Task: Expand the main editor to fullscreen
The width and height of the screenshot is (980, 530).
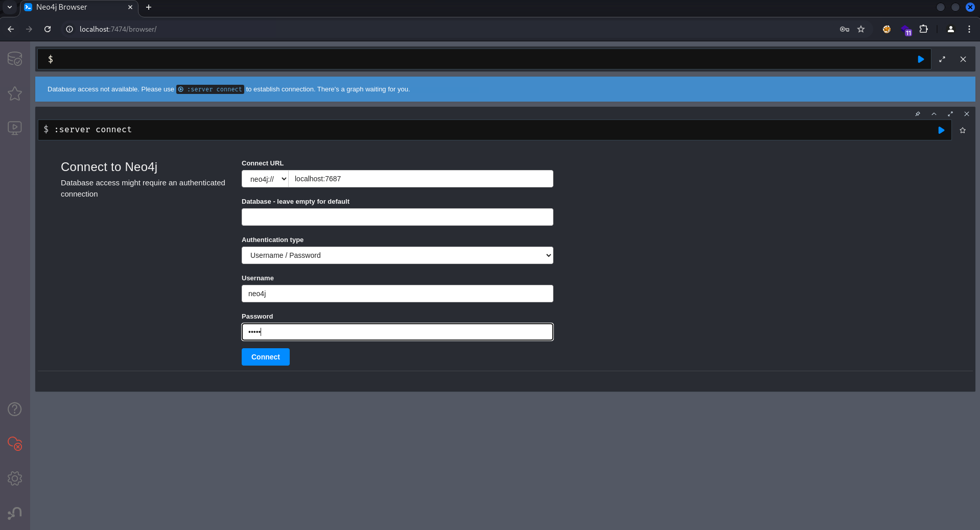Action: 942,59
